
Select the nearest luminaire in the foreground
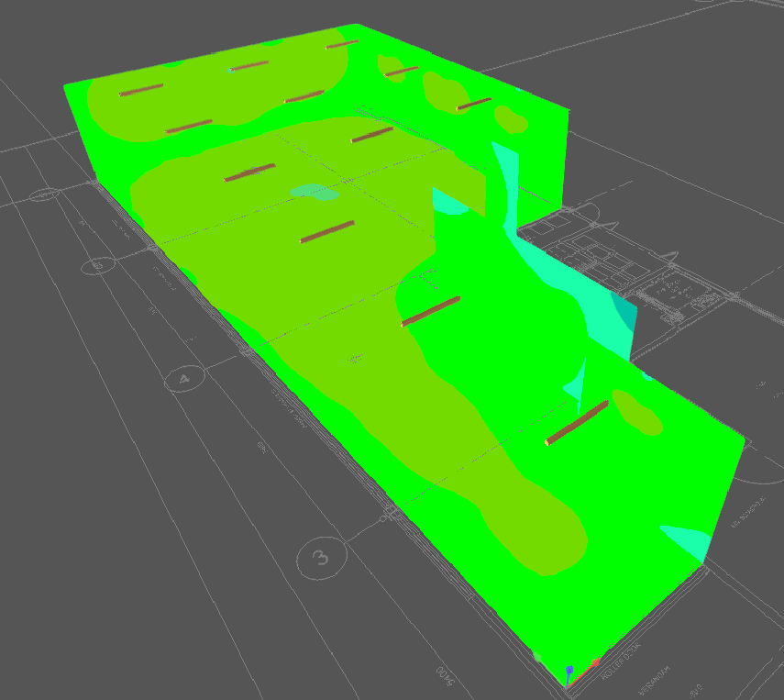pyautogui.click(x=577, y=423)
